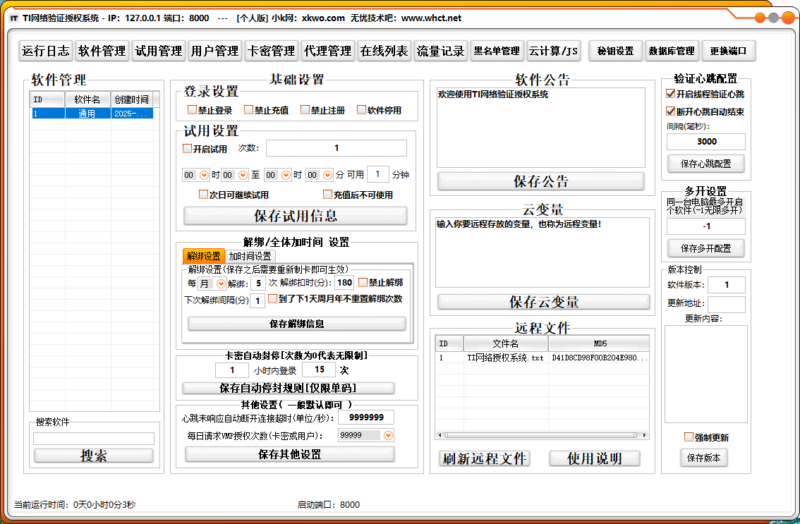Open the 运行日志 tab
Viewport: 800px width, 524px height.
46,51
